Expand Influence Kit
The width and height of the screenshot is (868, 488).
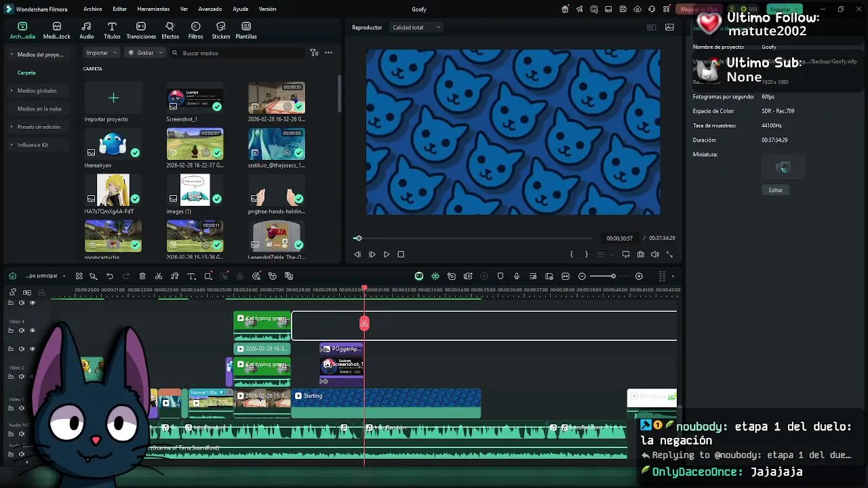point(12,144)
